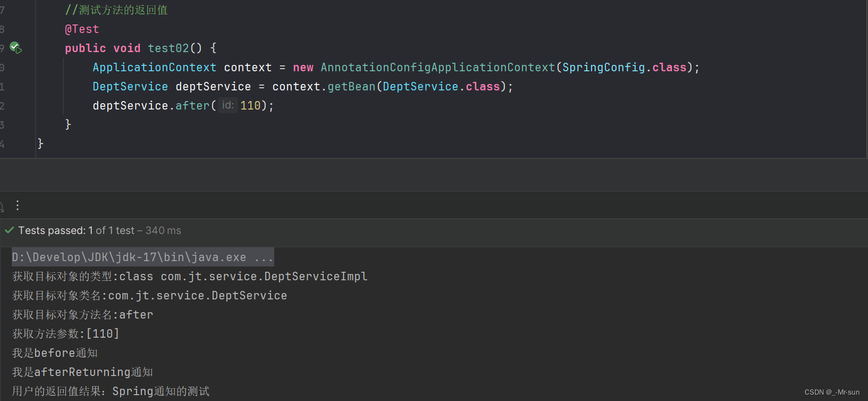Place the cursor on the test02 method name
868x401 pixels.
tap(168, 48)
